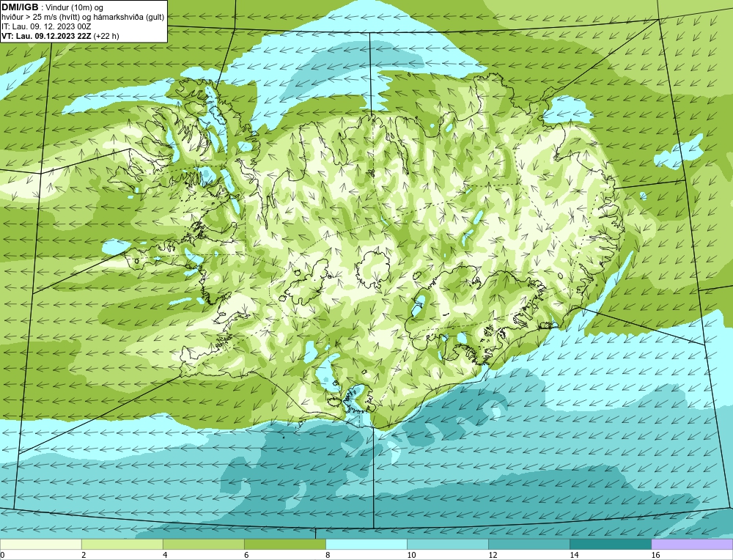The image size is (733, 560).
Task: Click the "2" legend scale value
Action: pyautogui.click(x=84, y=555)
